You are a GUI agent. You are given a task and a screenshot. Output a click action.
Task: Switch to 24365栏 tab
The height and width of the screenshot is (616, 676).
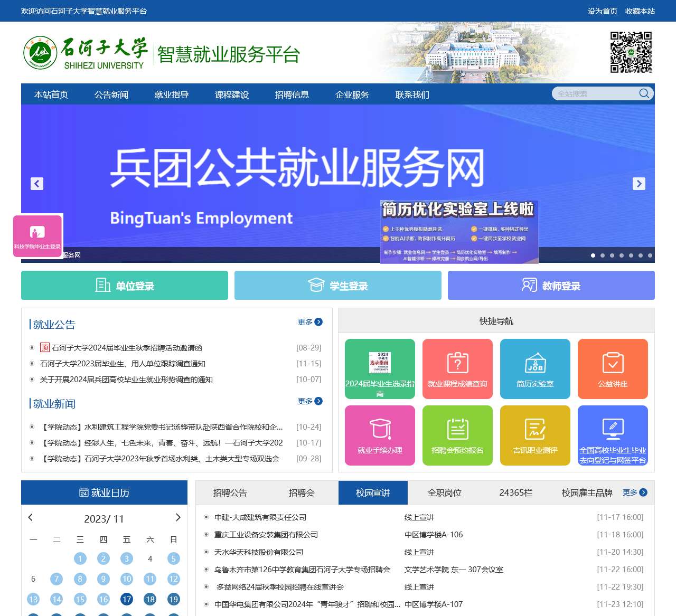(516, 492)
